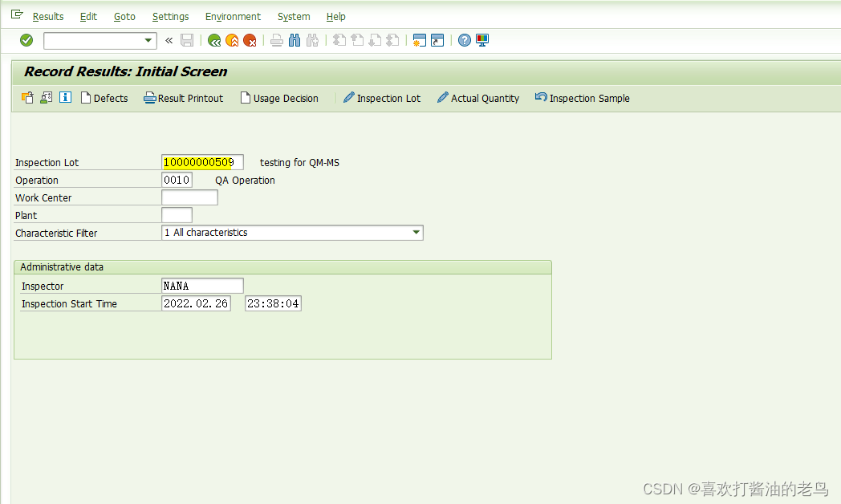Screen dimensions: 841x504
Task: Click the blue information icon
Action: coord(66,98)
